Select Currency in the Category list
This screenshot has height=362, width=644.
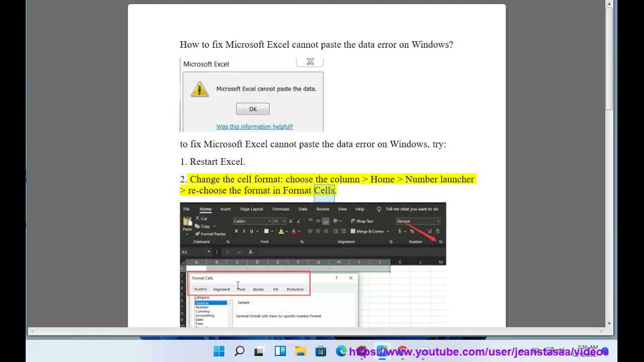[203, 311]
